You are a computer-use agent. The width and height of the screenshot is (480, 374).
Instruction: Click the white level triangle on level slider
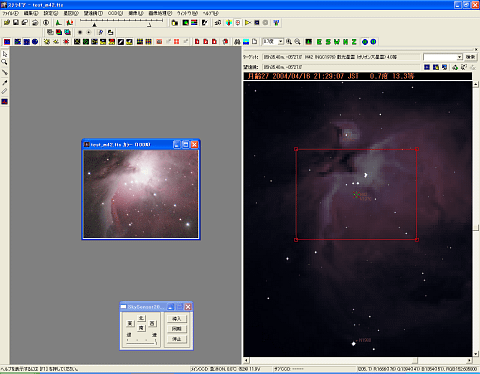coord(149,25)
